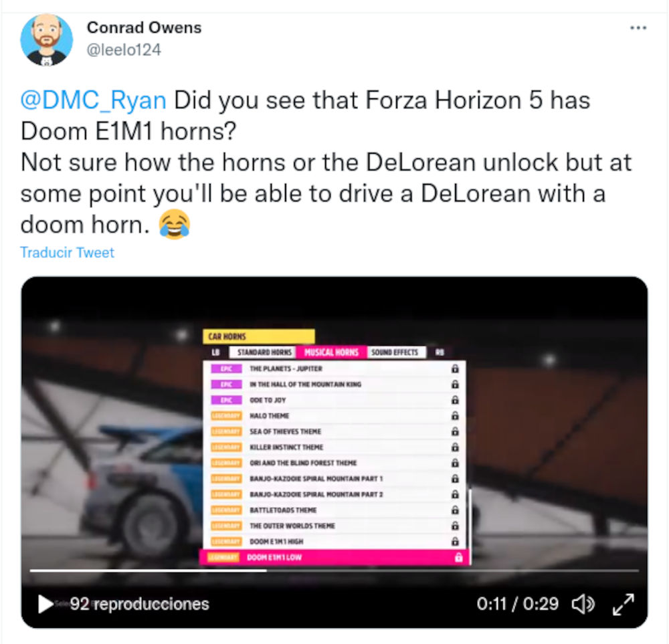Image resolution: width=669 pixels, height=644 pixels.
Task: Switch to the Standard Horns tab
Action: point(264,352)
